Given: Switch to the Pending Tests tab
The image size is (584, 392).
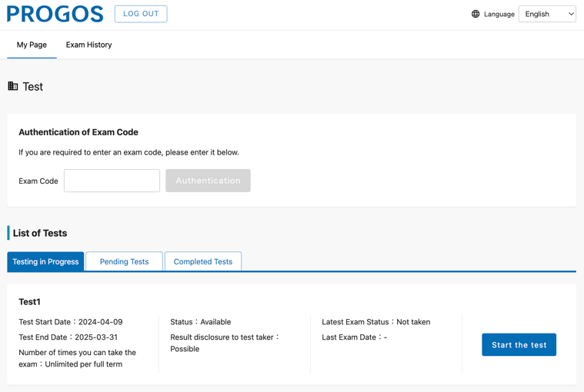Looking at the screenshot, I should click(124, 261).
